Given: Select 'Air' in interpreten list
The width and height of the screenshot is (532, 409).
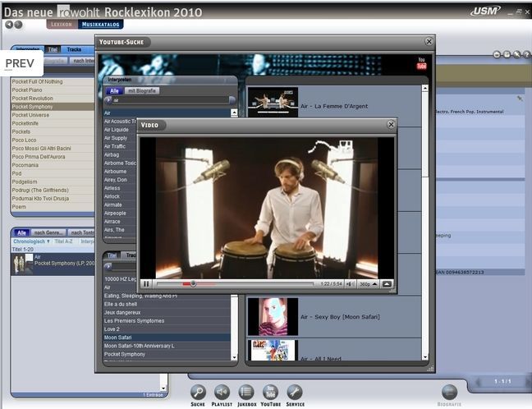Looking at the screenshot, I should click(x=167, y=113).
